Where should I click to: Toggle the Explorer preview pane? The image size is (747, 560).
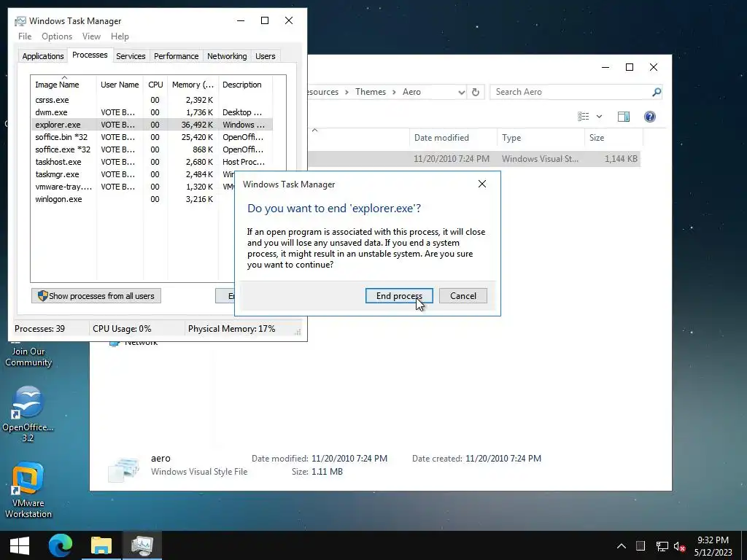[x=623, y=116]
